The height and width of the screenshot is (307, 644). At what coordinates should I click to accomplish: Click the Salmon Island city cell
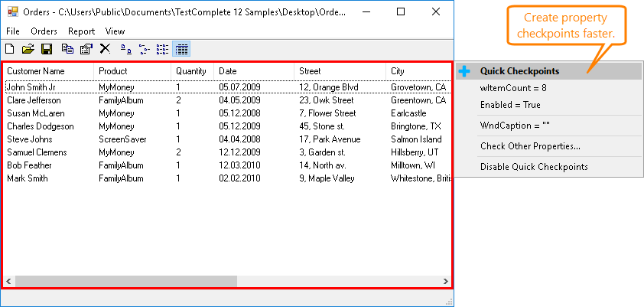click(x=416, y=139)
